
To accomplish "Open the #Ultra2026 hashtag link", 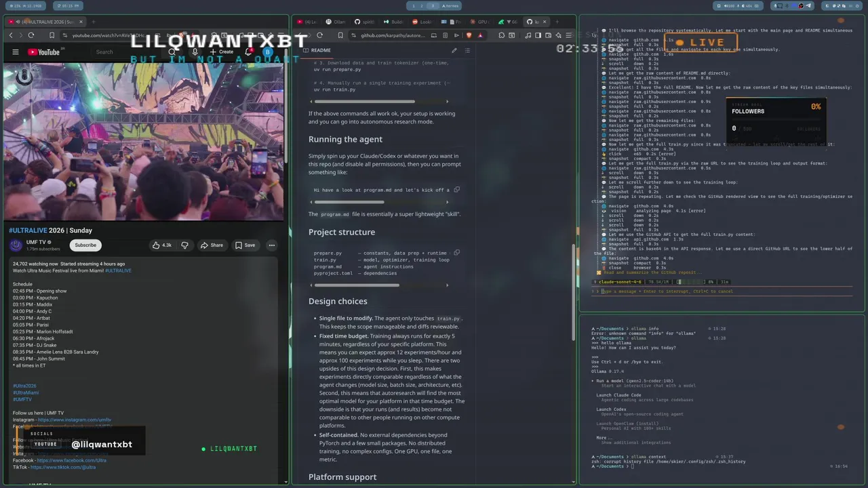I will (x=24, y=386).
